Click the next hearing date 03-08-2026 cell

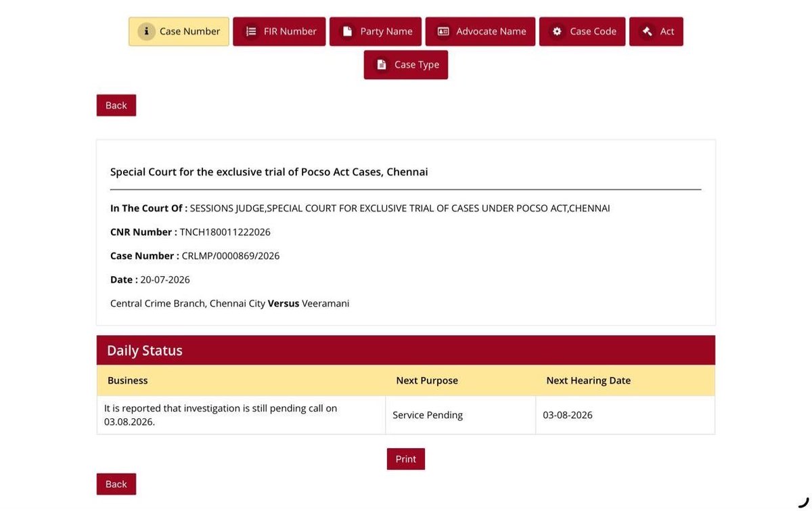(625, 415)
